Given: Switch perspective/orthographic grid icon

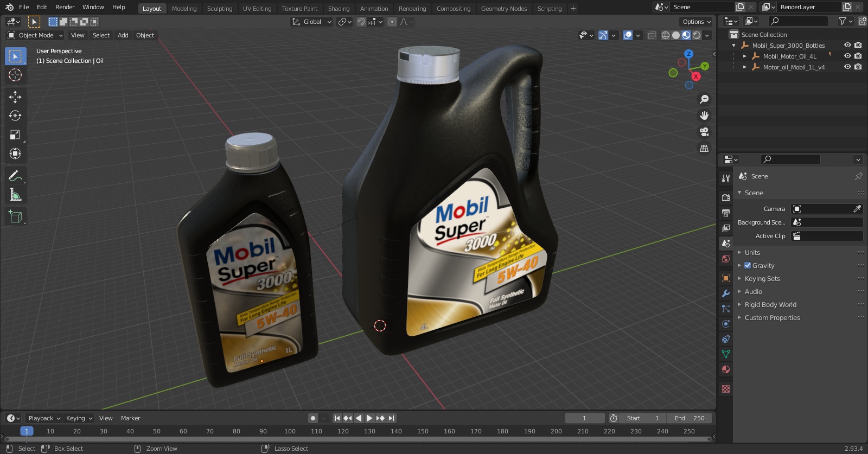Looking at the screenshot, I should [x=704, y=148].
